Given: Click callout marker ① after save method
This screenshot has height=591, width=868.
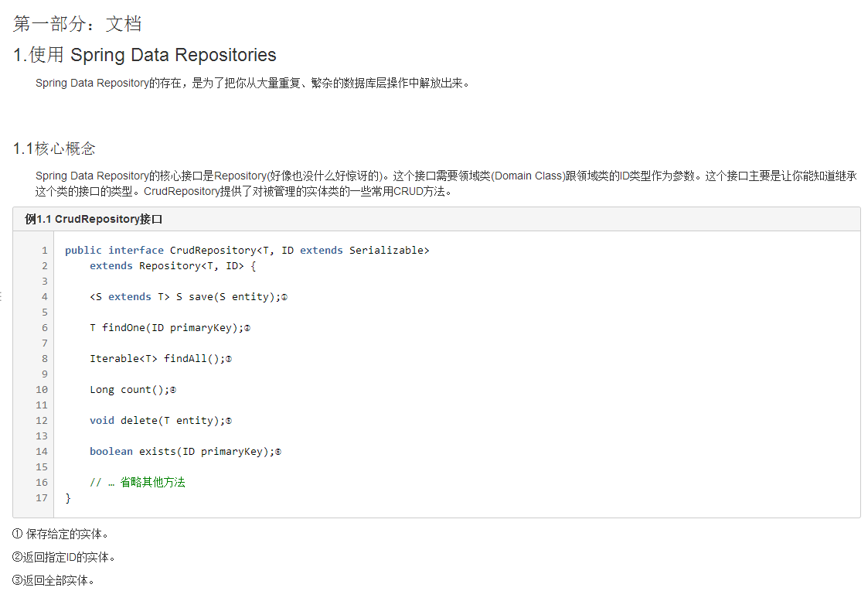Looking at the screenshot, I should tap(284, 298).
